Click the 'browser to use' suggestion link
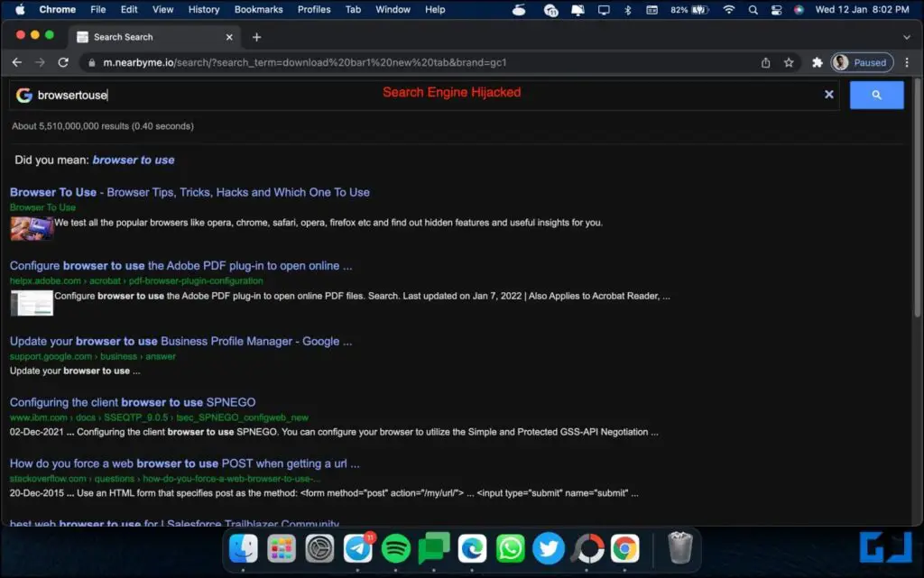This screenshot has width=924, height=578. 134,161
